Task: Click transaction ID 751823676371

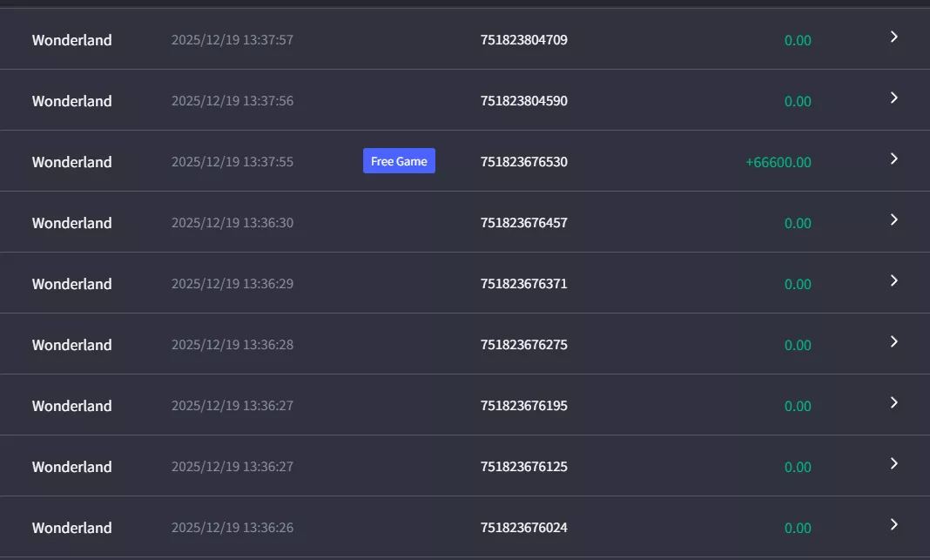Action: [523, 284]
